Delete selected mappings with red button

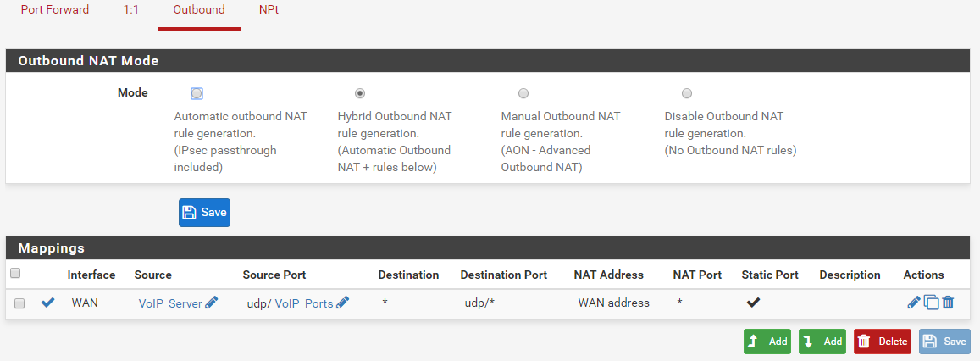click(882, 342)
